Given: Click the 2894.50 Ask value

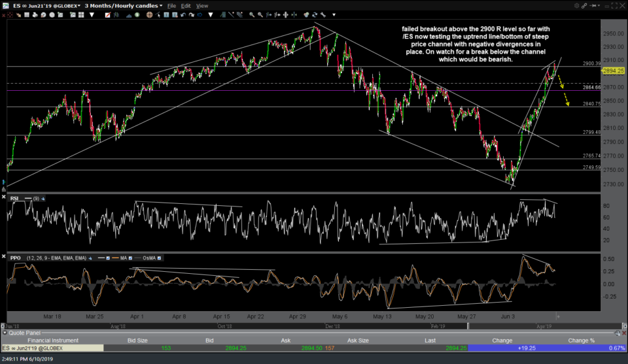Looking at the screenshot, I should coord(311,348).
